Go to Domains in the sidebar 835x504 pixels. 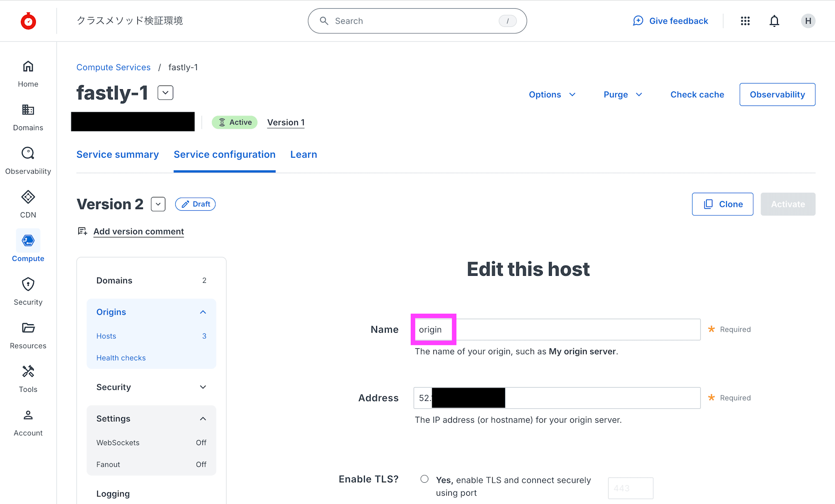pyautogui.click(x=28, y=110)
